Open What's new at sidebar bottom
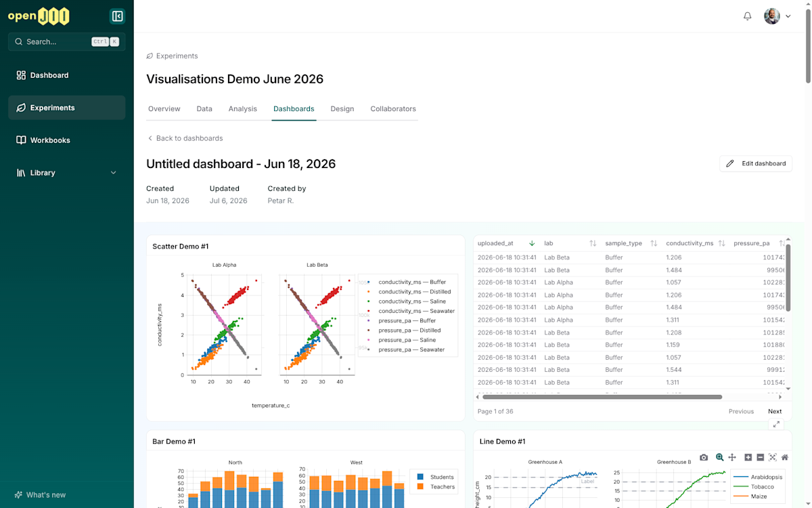 point(40,495)
